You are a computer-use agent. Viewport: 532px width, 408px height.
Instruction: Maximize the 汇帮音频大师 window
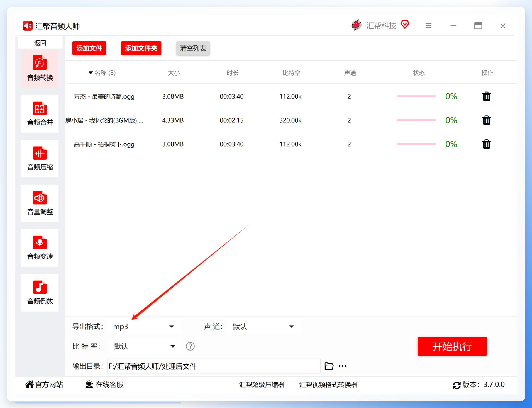click(478, 26)
